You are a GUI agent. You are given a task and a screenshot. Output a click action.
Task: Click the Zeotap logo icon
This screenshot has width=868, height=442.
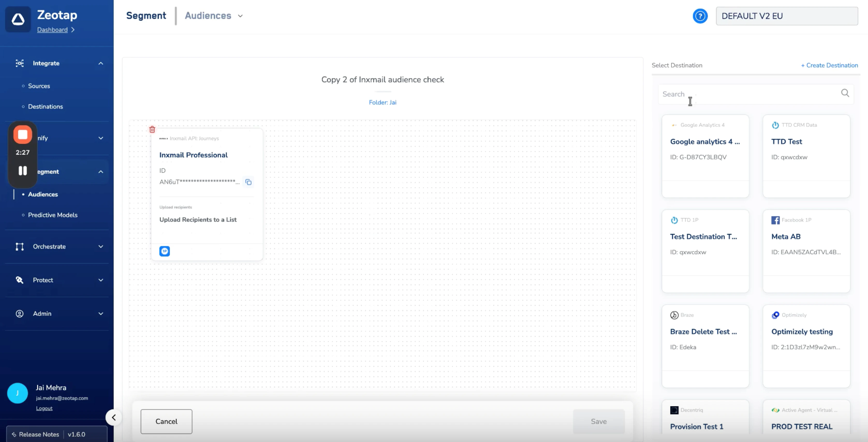[18, 19]
